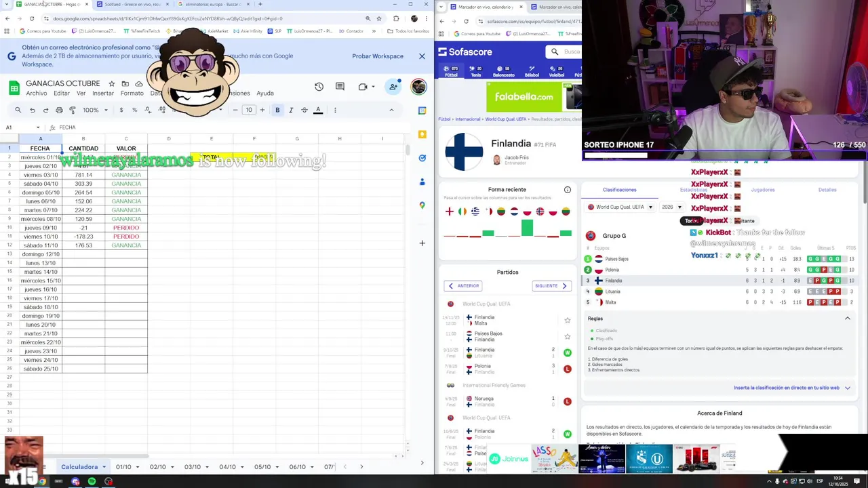Screen dimensions: 868x488
Task: Select cell with value 781.14
Action: [83, 175]
